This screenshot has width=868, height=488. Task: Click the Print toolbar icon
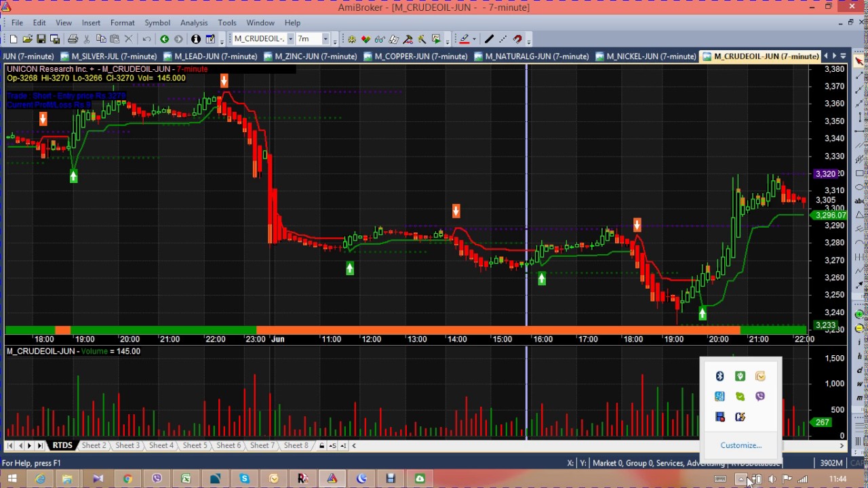coord(73,39)
